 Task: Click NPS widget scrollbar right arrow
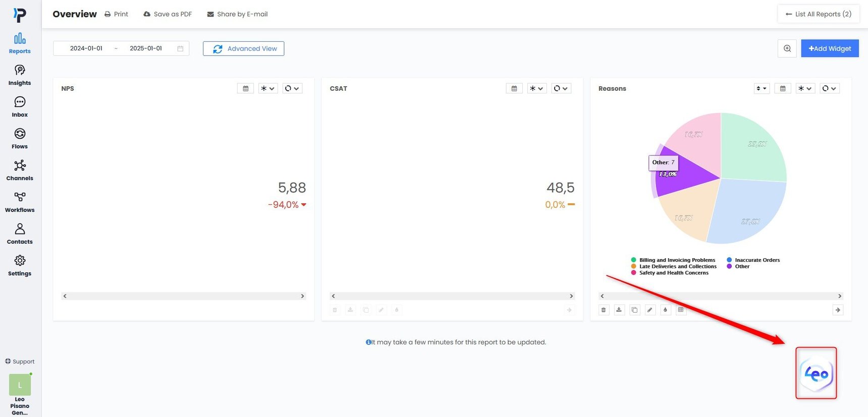[302, 296]
